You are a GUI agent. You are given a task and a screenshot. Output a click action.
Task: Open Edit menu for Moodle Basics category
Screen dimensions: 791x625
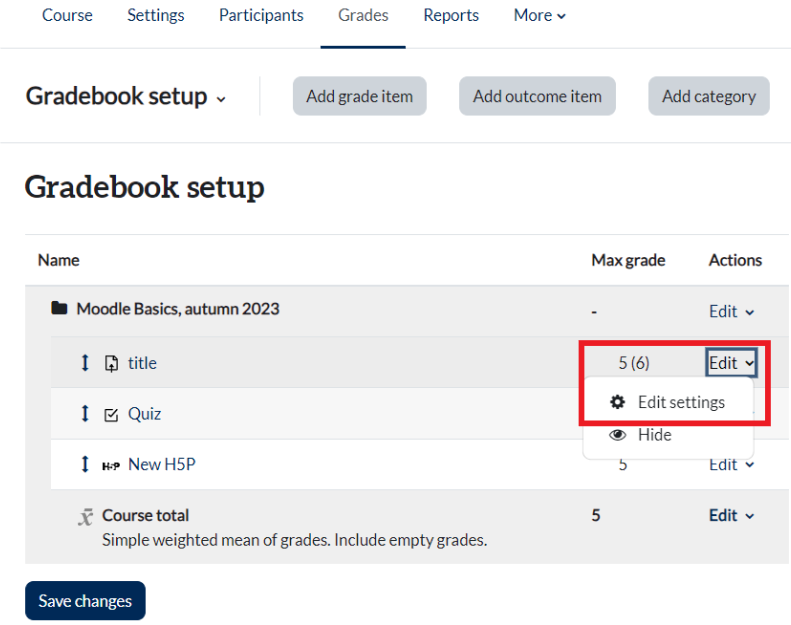731,312
